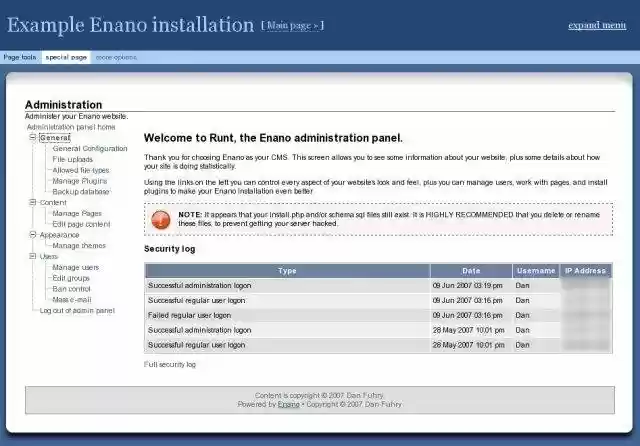Screen dimensions: 640x446
Task: Collapse the Content tree node
Action: pyautogui.click(x=33, y=202)
